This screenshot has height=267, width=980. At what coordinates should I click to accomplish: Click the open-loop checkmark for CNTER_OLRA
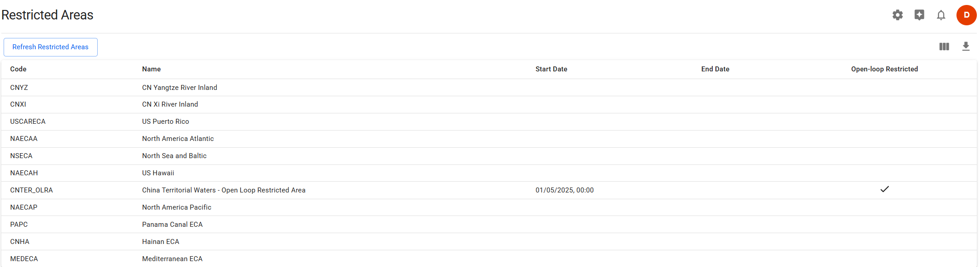click(x=885, y=189)
